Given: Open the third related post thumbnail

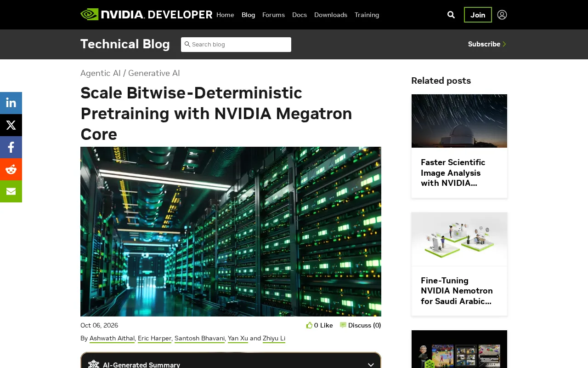Looking at the screenshot, I should (459, 349).
